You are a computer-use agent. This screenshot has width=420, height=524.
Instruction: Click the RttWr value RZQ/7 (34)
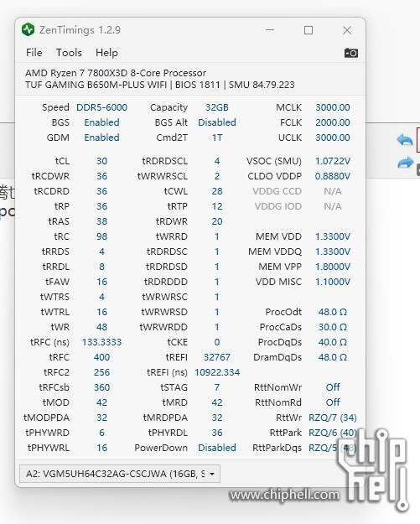[x=333, y=418]
